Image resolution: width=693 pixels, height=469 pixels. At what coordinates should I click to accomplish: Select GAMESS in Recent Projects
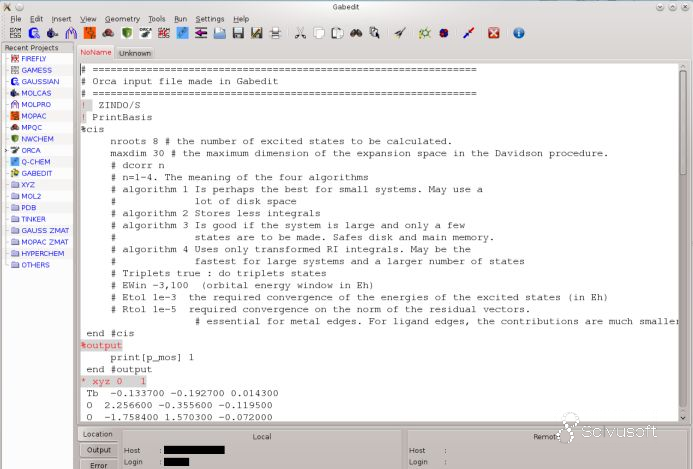click(x=36, y=70)
